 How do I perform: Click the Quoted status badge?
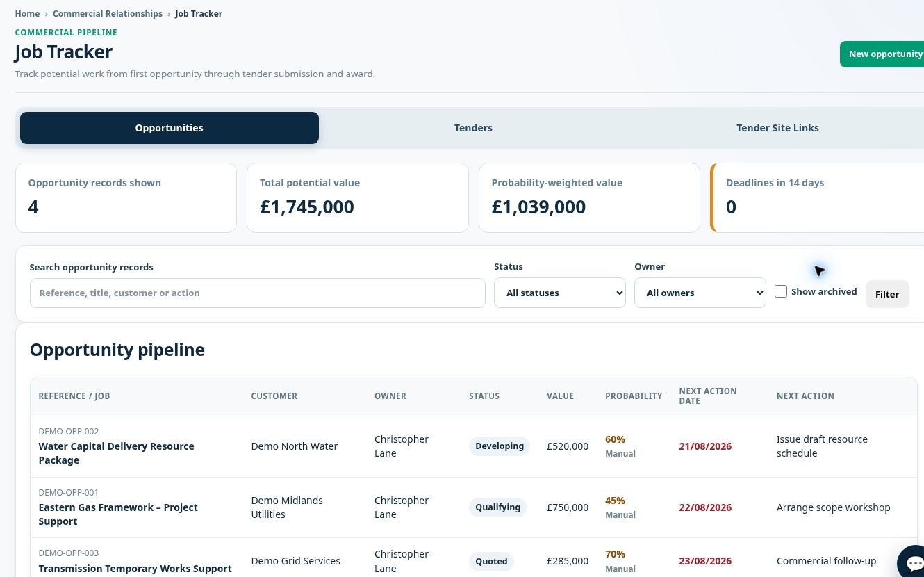pyautogui.click(x=491, y=561)
